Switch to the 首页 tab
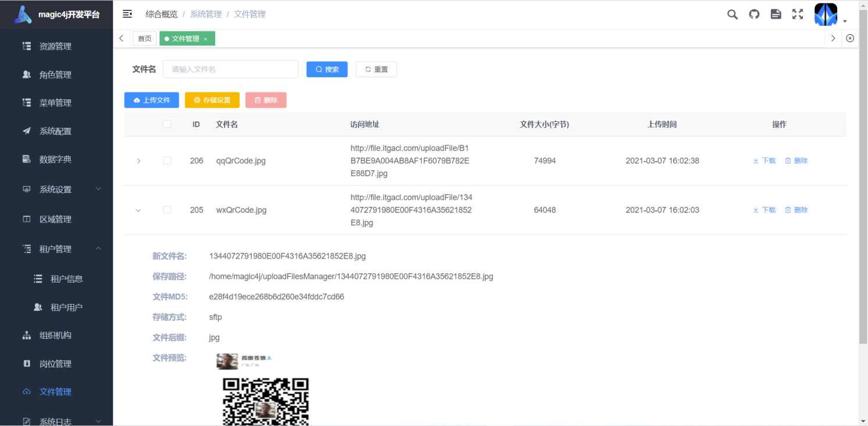Screen dimensions: 868x426 144,39
